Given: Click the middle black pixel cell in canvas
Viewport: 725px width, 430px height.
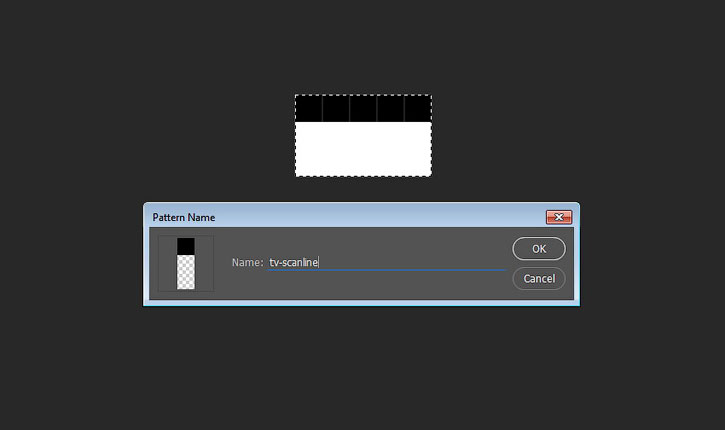Looking at the screenshot, I should pos(363,109).
